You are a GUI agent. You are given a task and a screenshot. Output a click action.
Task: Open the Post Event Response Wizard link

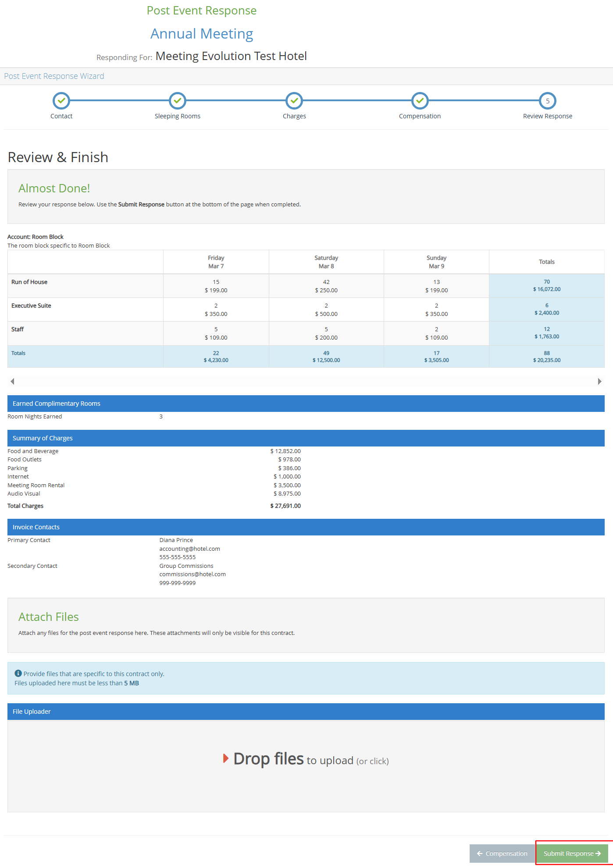click(54, 76)
